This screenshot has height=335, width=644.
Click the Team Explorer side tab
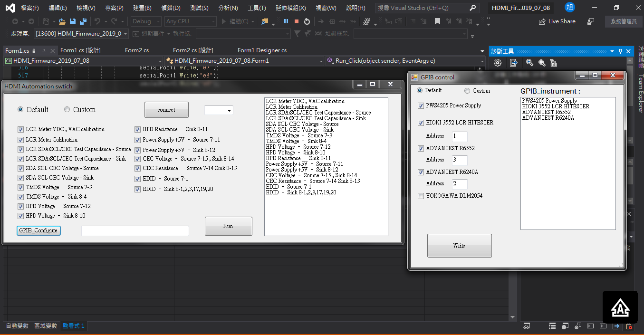(x=640, y=94)
